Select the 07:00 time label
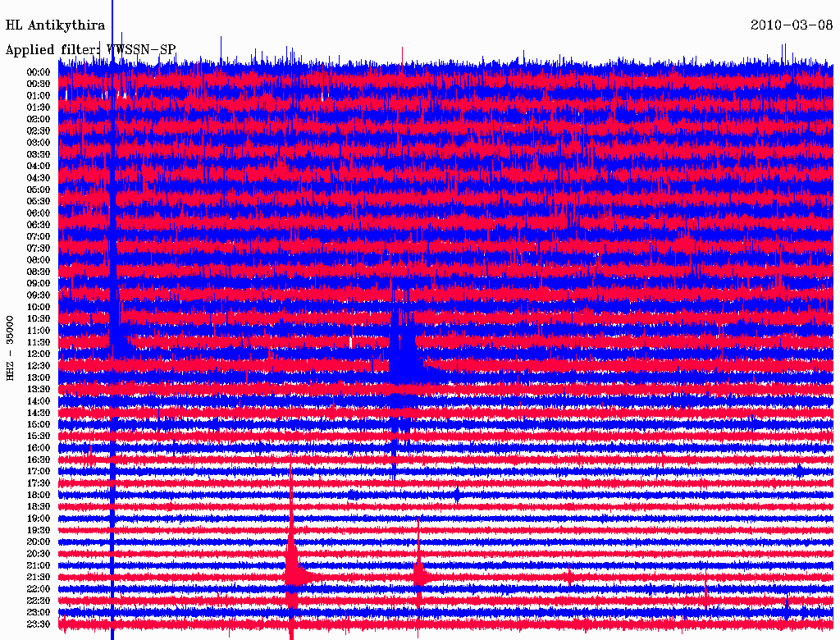Viewport: 840px width, 640px height. (x=39, y=236)
